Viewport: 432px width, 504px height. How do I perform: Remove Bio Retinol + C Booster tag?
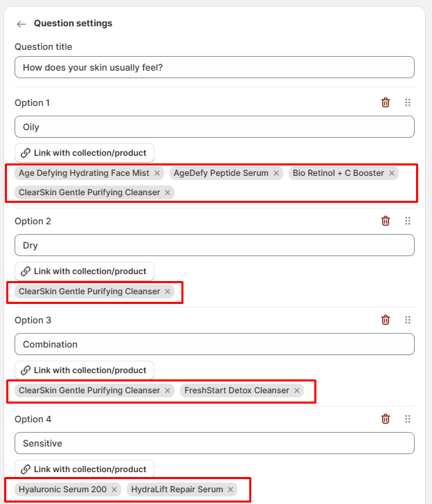pyautogui.click(x=392, y=173)
